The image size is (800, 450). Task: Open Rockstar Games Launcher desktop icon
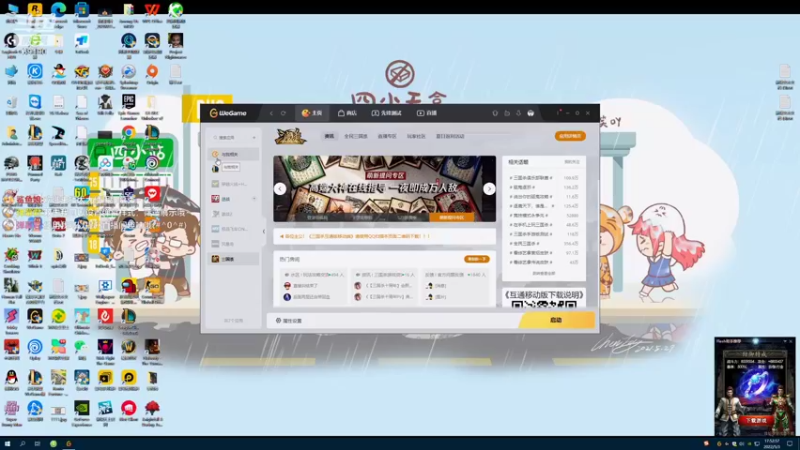click(35, 13)
